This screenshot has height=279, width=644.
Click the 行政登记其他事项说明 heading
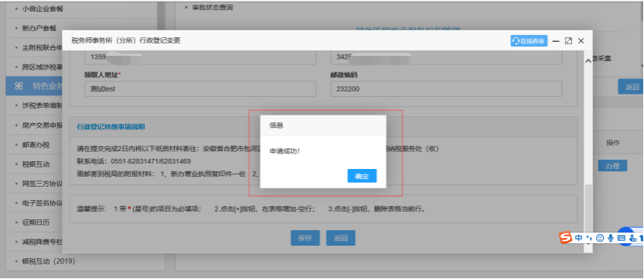point(111,126)
